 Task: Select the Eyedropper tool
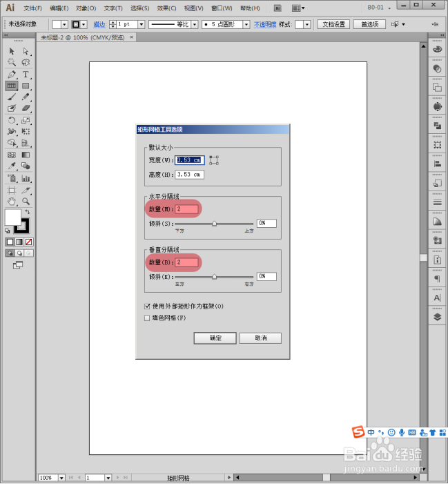[x=12, y=166]
